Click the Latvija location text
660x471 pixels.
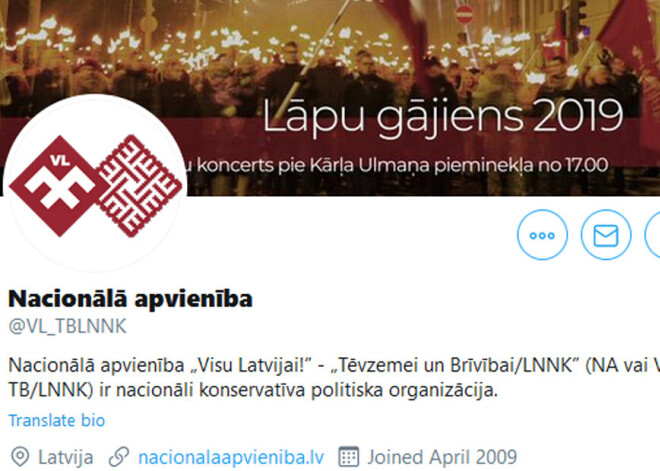[x=66, y=458]
